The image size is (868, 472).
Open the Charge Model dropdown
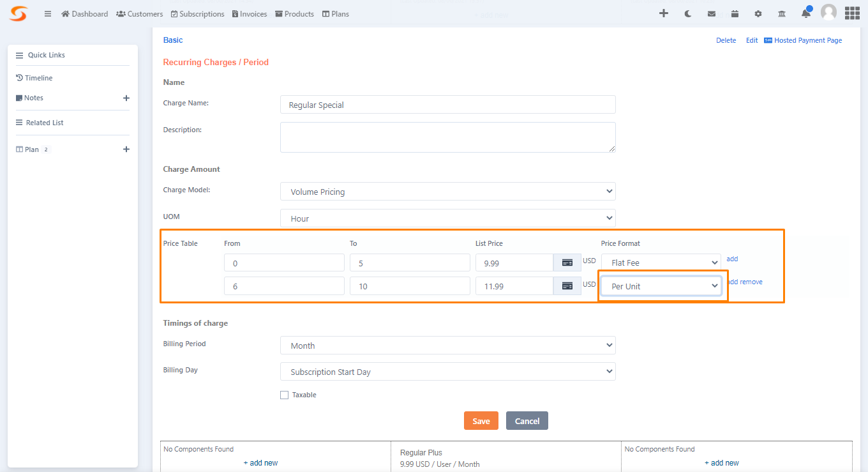(x=448, y=191)
